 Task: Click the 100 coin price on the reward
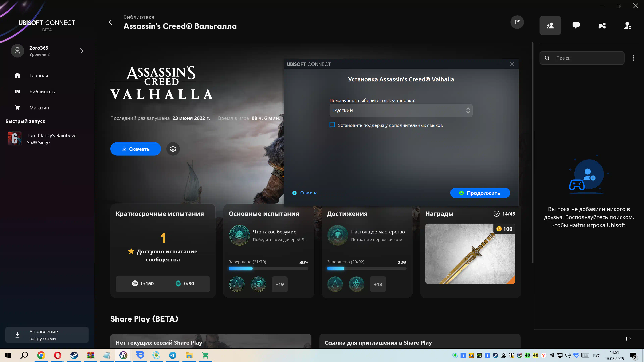pos(504,229)
